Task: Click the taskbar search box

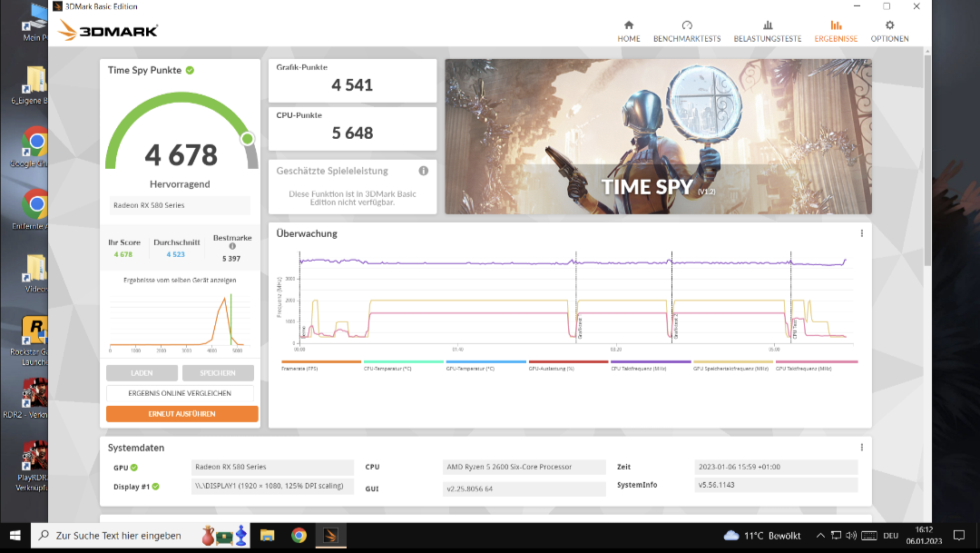Action: pyautogui.click(x=141, y=536)
